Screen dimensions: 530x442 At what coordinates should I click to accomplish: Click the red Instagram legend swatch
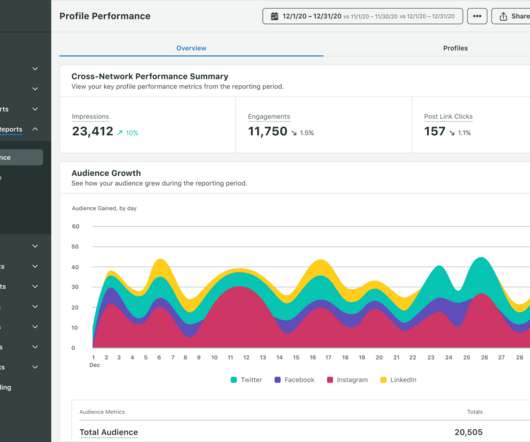pos(330,380)
